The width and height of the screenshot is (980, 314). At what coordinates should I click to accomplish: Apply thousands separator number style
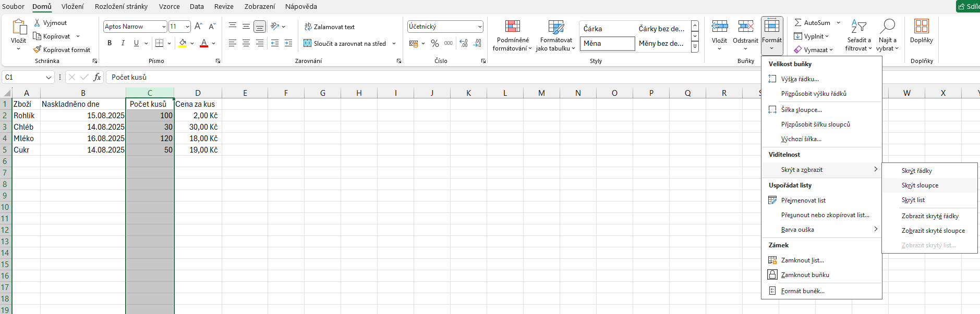click(x=449, y=43)
